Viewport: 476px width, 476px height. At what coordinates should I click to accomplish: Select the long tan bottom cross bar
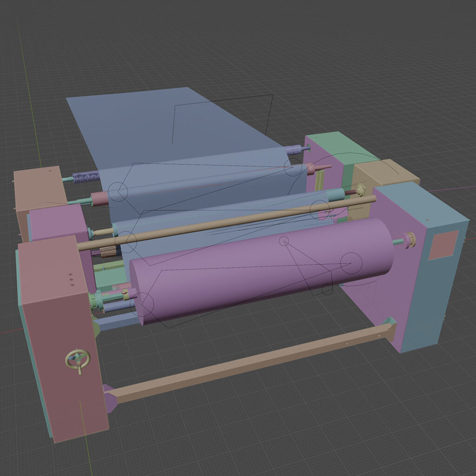coord(251,364)
